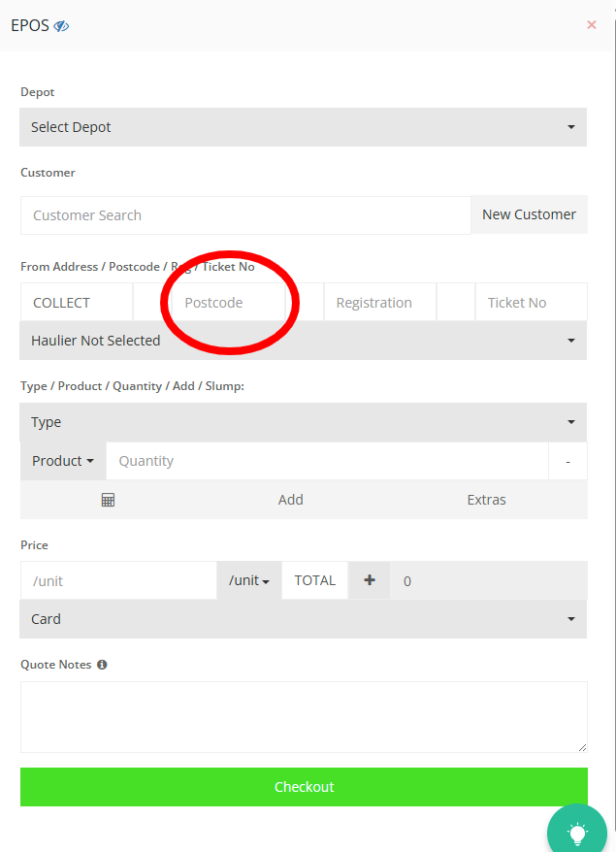Image resolution: width=616 pixels, height=852 pixels.
Task: Click the minus button beside Quantity
Action: point(567,461)
